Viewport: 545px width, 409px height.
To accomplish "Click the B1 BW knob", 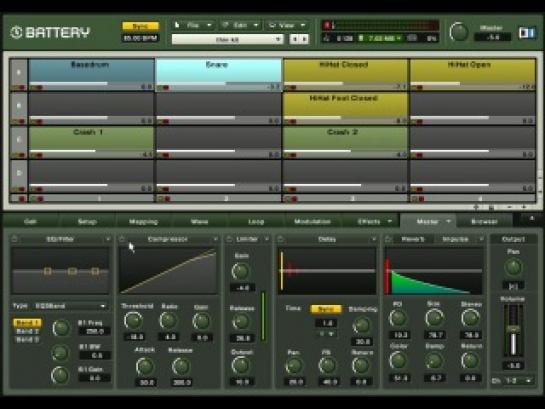I will point(60,353).
